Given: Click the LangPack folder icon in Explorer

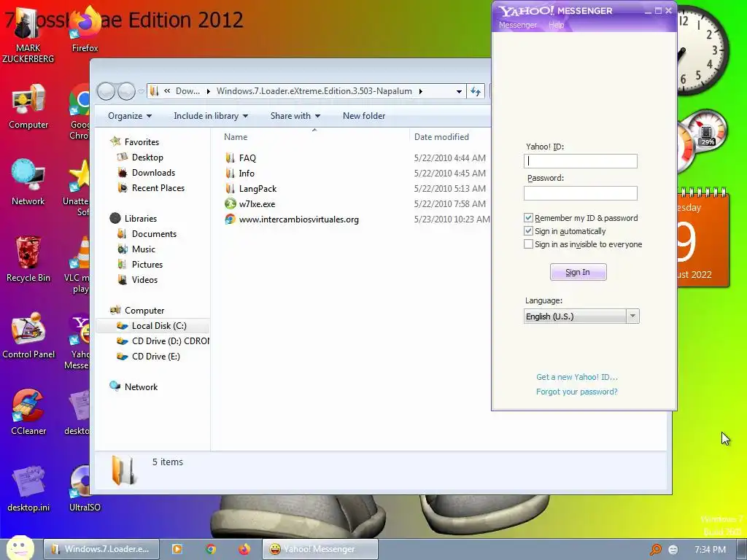Looking at the screenshot, I should (x=230, y=188).
